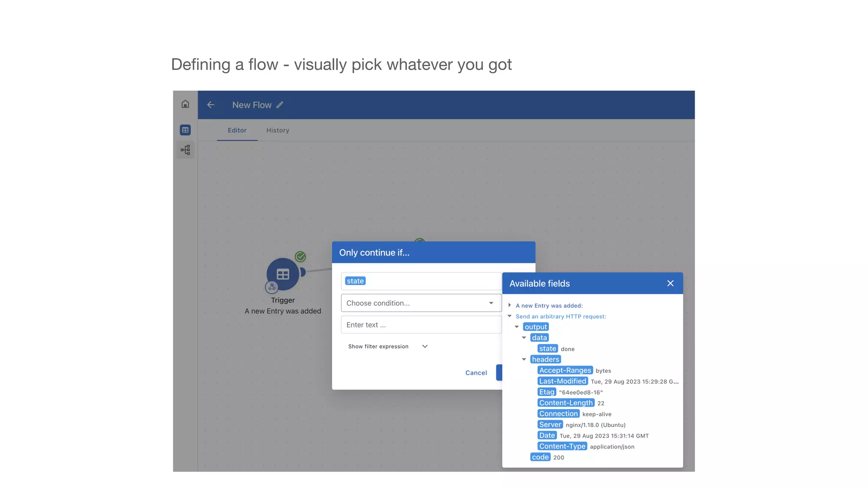Click pencil icon to rename New Flow
The image size is (868, 488).
point(280,105)
